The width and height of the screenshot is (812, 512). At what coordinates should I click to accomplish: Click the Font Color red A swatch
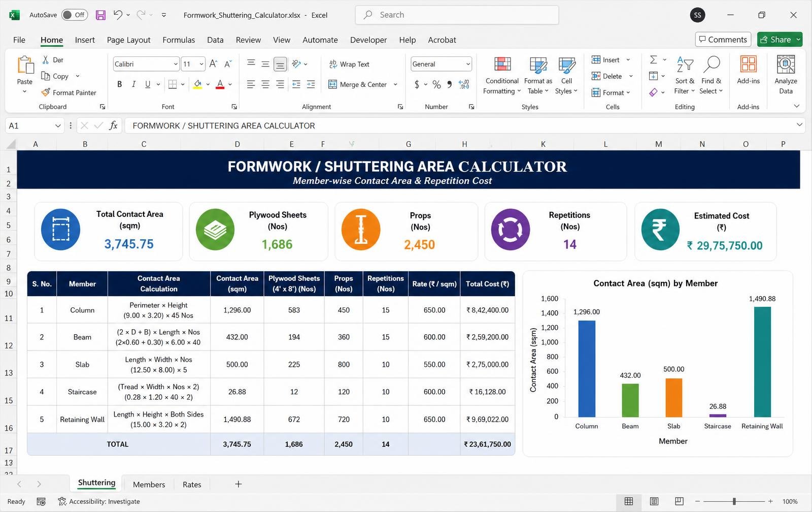(220, 84)
